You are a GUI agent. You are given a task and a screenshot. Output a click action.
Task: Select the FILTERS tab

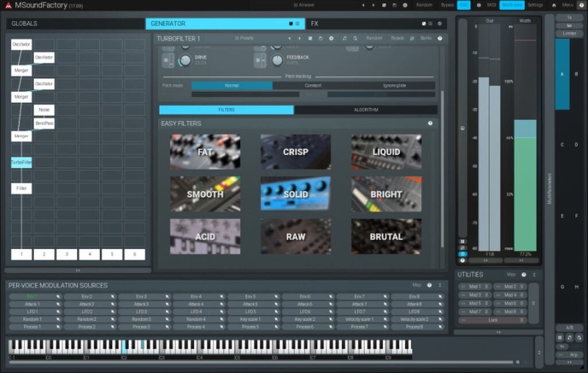(x=226, y=110)
